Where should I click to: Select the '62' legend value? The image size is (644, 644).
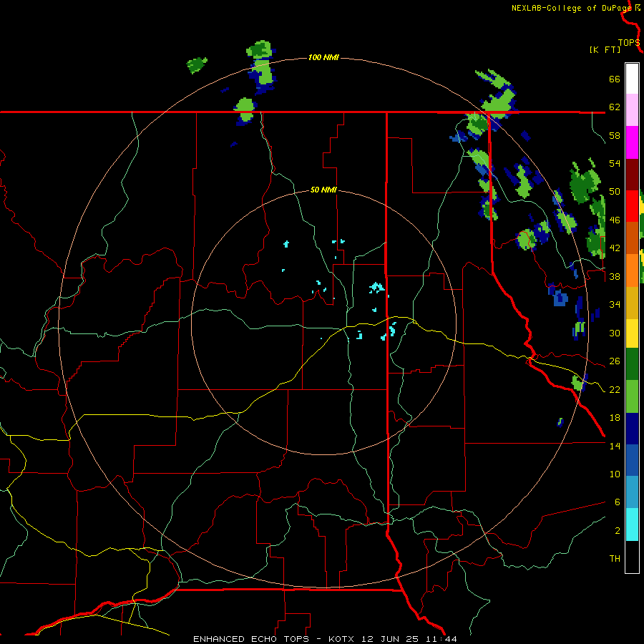pyautogui.click(x=615, y=107)
